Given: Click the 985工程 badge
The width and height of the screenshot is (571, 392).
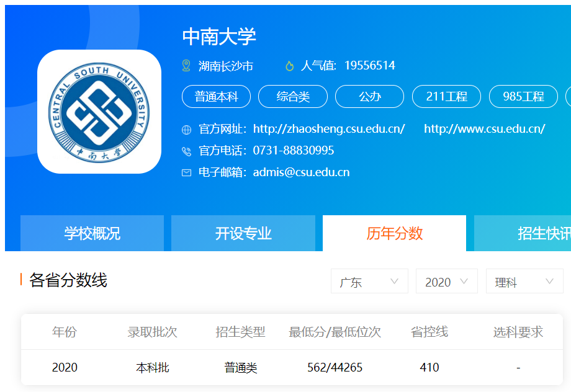Looking at the screenshot, I should [523, 96].
